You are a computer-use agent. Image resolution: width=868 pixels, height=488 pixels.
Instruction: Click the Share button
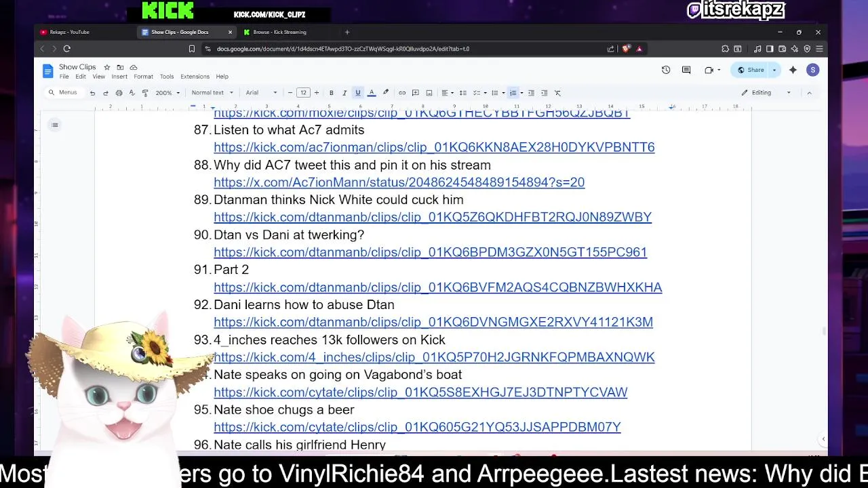pos(751,70)
